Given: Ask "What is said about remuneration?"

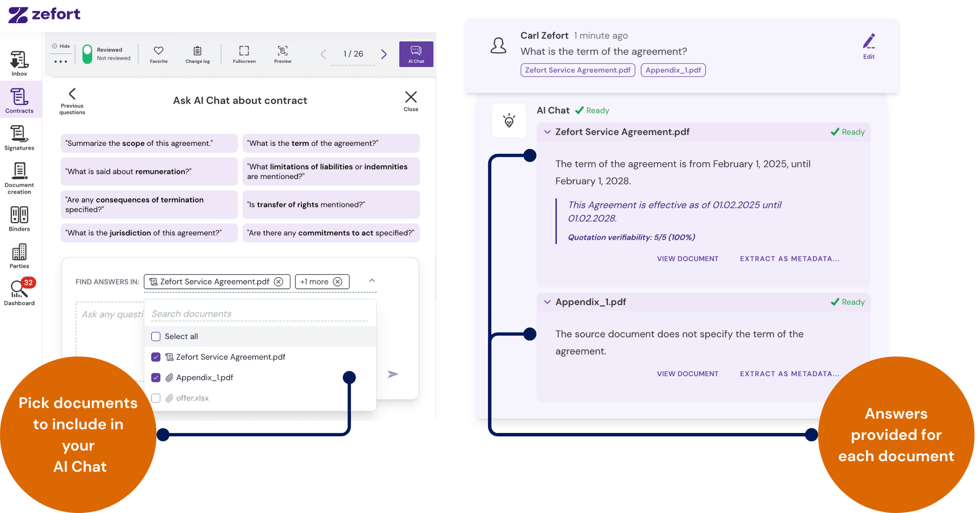Looking at the screenshot, I should [149, 172].
